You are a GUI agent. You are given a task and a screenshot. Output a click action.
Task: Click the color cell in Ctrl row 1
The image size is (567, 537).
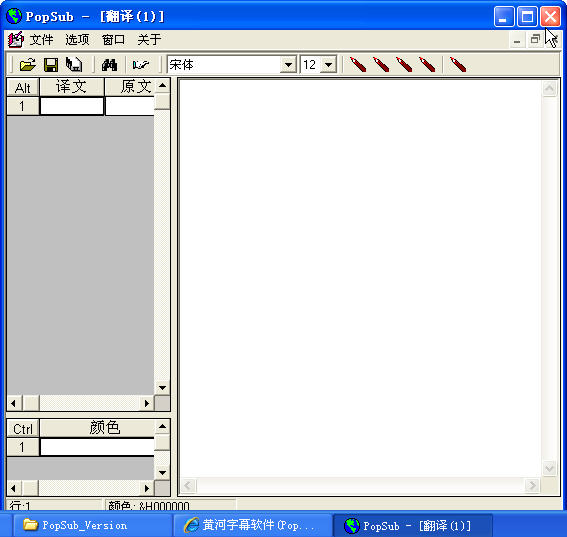pos(97,447)
